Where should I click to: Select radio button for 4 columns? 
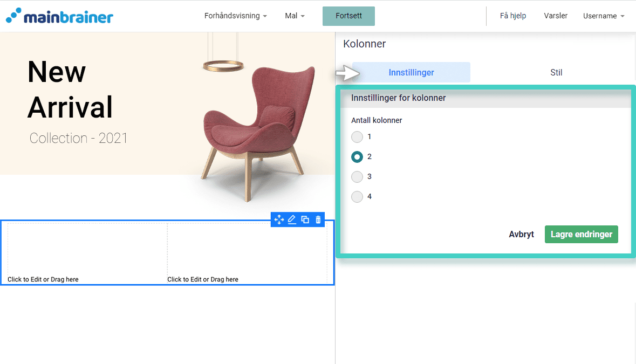pyautogui.click(x=357, y=196)
